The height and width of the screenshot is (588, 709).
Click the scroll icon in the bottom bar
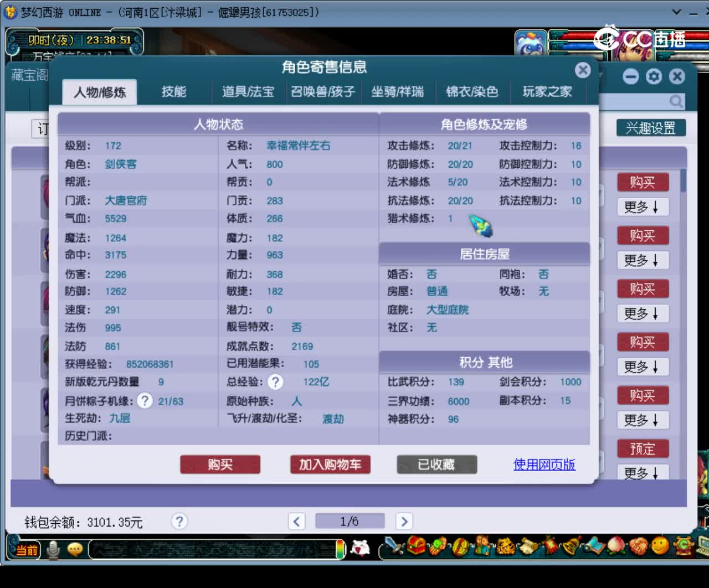(530, 546)
